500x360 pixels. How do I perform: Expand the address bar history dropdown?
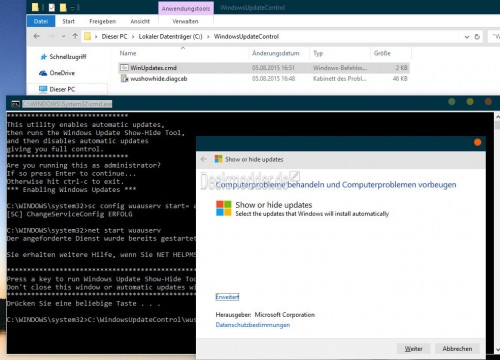coord(467,37)
